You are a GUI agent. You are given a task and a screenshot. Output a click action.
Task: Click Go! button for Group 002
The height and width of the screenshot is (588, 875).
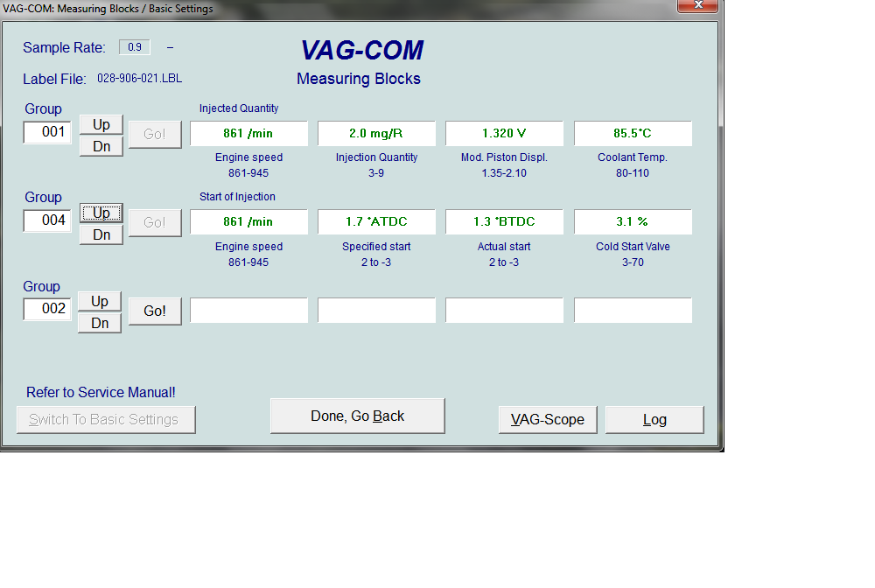155,311
